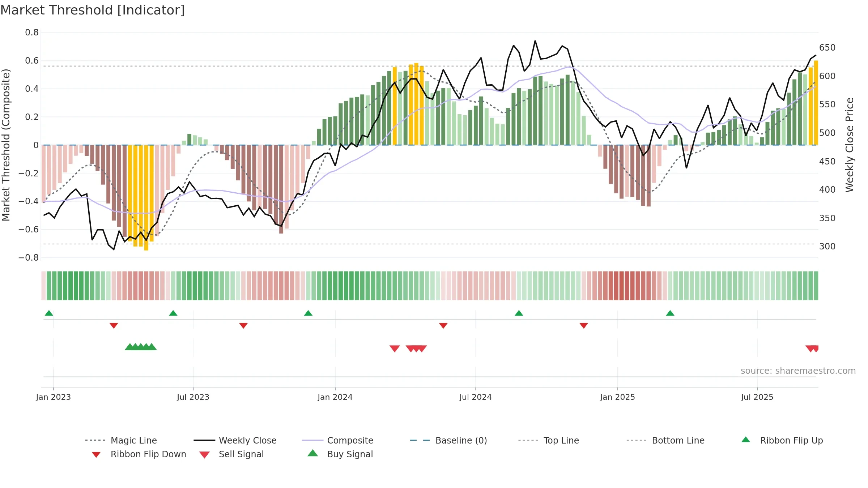The image size is (868, 488).
Task: Click the Ribbon Flip Up marker near late Nov 2023
Action: click(308, 313)
